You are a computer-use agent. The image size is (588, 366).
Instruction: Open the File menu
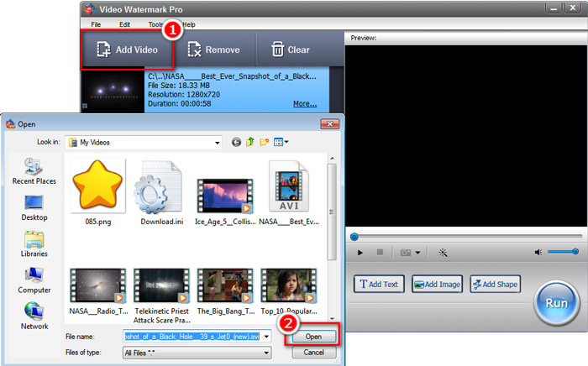96,24
